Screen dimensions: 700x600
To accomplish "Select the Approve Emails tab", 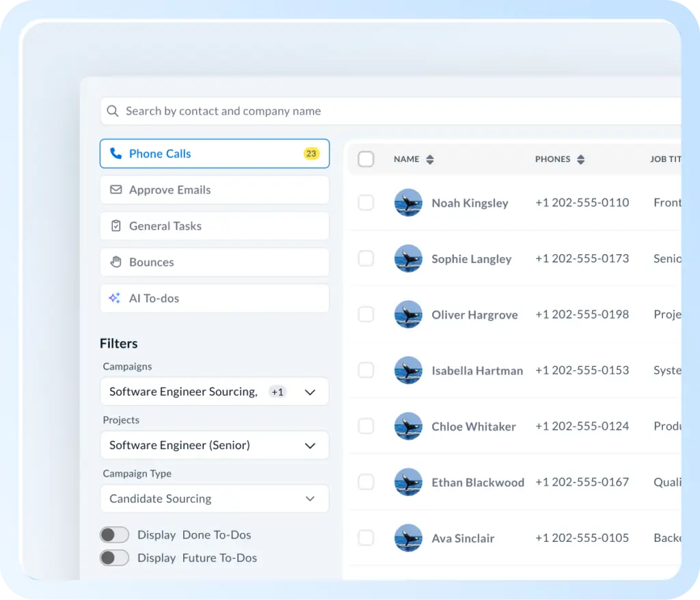I will coord(215,190).
